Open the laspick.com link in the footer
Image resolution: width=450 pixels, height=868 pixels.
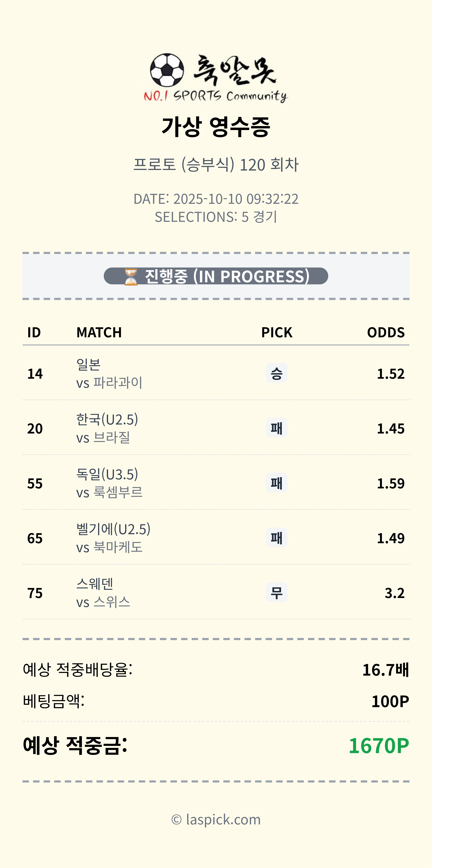click(x=216, y=819)
